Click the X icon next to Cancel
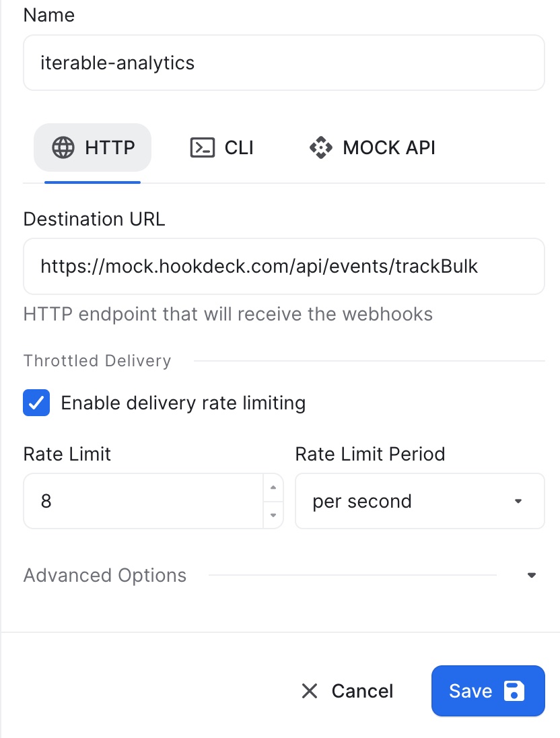The height and width of the screenshot is (738, 560). tap(309, 691)
